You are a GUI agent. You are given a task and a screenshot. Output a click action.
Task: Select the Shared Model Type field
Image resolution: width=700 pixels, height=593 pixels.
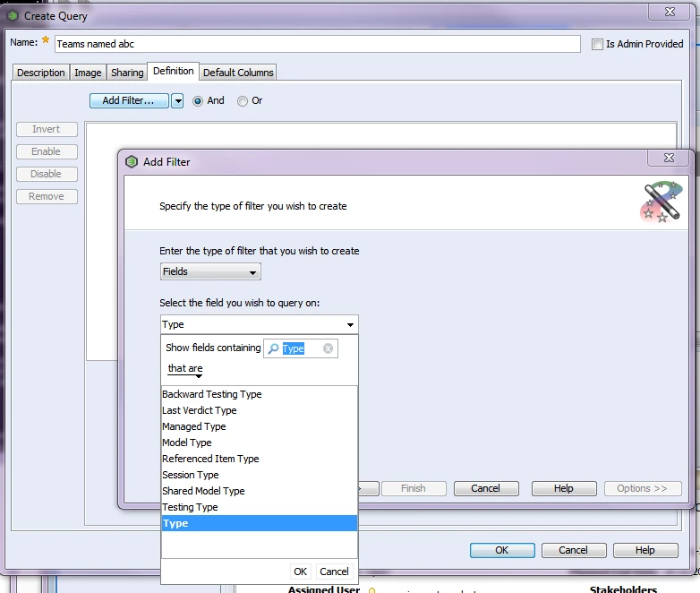(259, 491)
